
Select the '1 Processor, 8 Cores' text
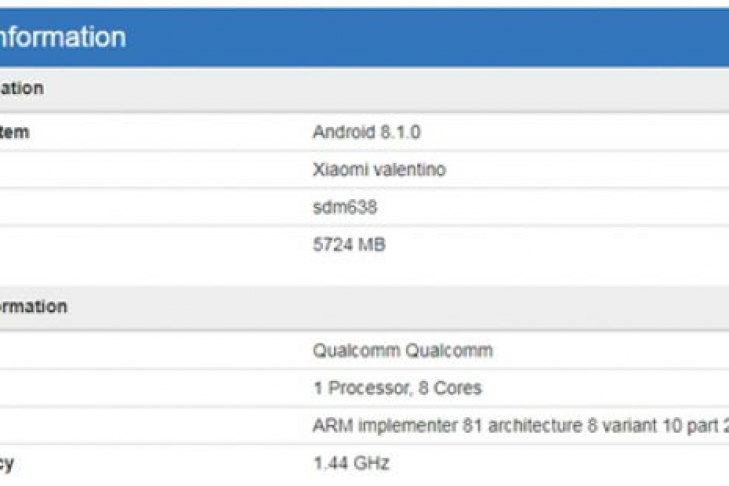tap(396, 388)
